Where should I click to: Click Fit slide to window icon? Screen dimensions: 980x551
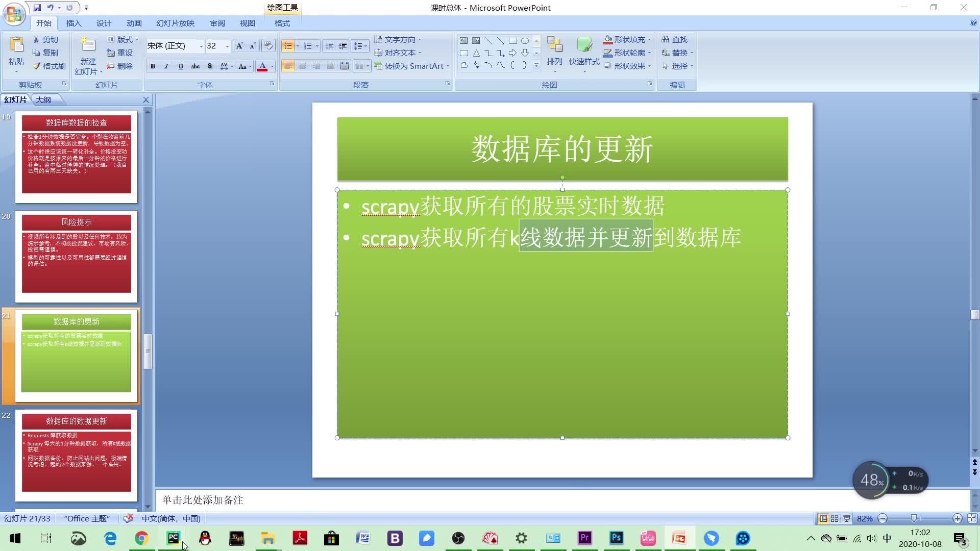coord(972,518)
